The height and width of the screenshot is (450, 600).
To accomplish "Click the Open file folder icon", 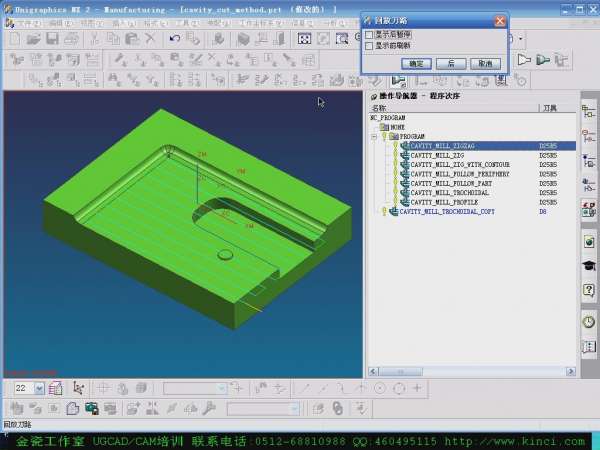I will pos(33,39).
